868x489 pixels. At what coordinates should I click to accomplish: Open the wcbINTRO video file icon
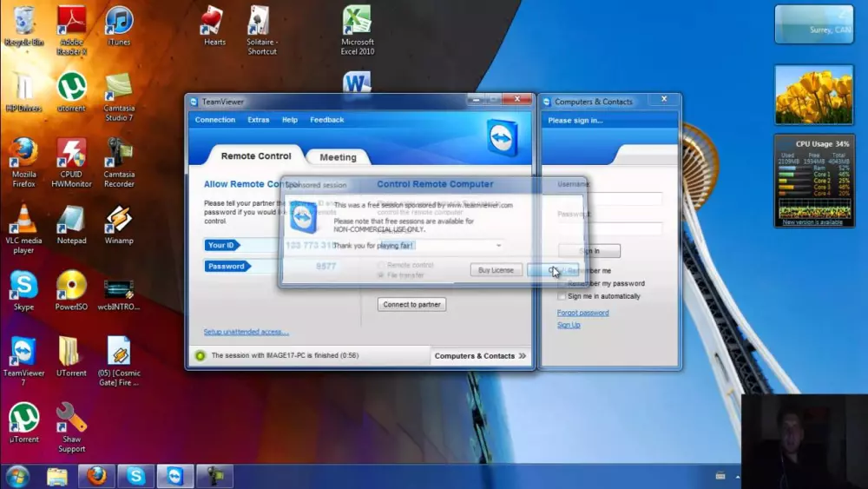pyautogui.click(x=119, y=294)
